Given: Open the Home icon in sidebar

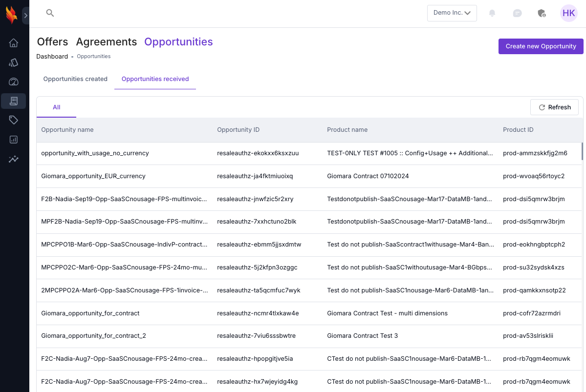Looking at the screenshot, I should pos(14,43).
